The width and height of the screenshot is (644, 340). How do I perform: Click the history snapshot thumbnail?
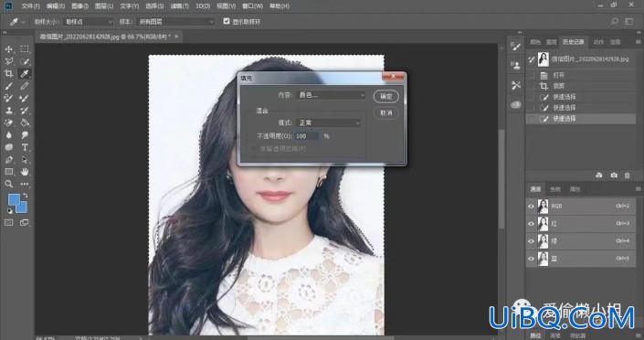pyautogui.click(x=543, y=59)
